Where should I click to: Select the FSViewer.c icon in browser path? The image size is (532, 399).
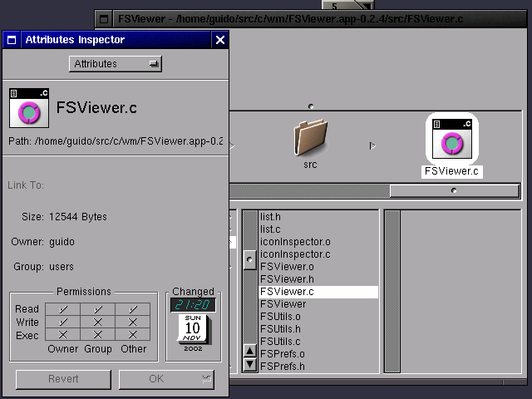pyautogui.click(x=452, y=139)
